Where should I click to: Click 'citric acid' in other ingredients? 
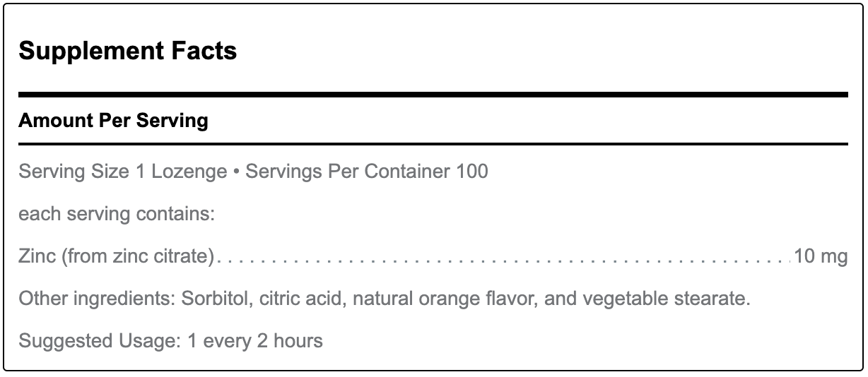(x=302, y=299)
